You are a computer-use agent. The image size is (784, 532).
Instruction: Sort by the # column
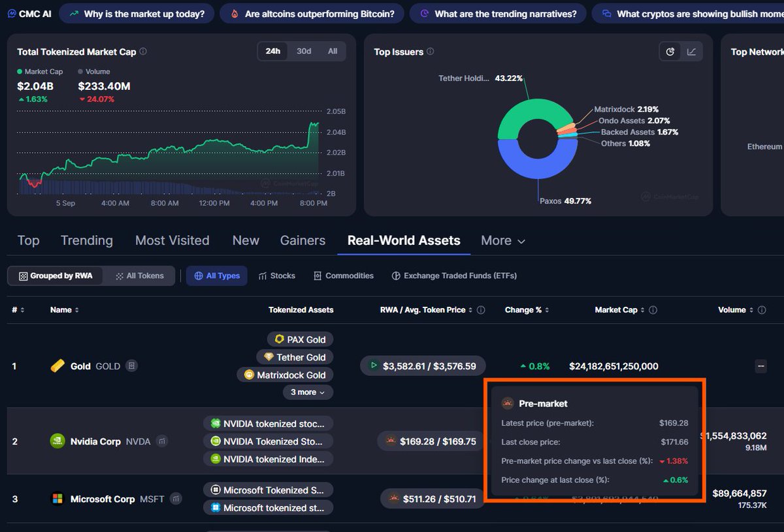[18, 310]
